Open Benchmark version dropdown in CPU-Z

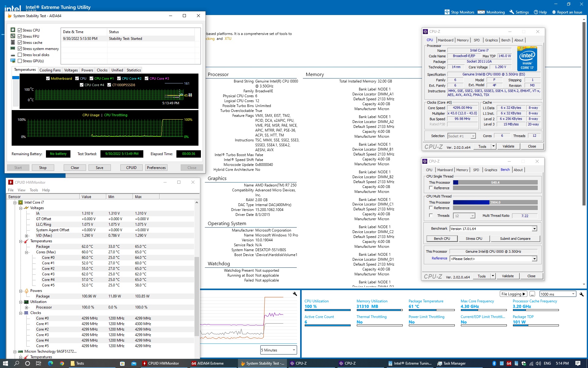(x=534, y=229)
